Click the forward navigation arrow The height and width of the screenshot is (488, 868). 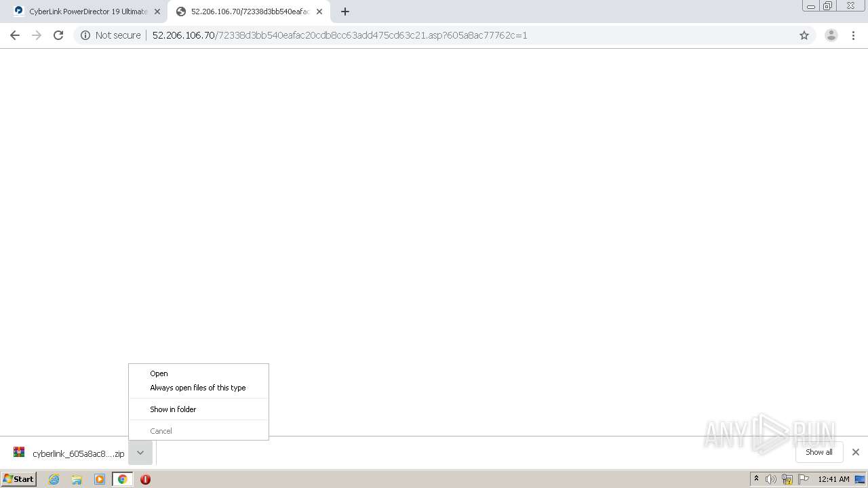coord(37,35)
